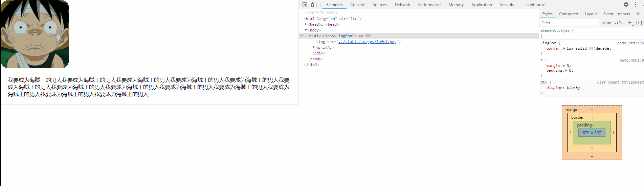Open the #dedede color swatch picker
Image resolution: width=644 pixels, height=186 pixels.
click(x=591, y=48)
